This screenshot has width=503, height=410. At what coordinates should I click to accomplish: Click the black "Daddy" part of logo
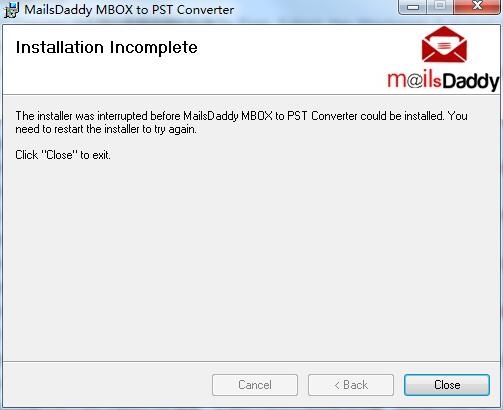471,82
